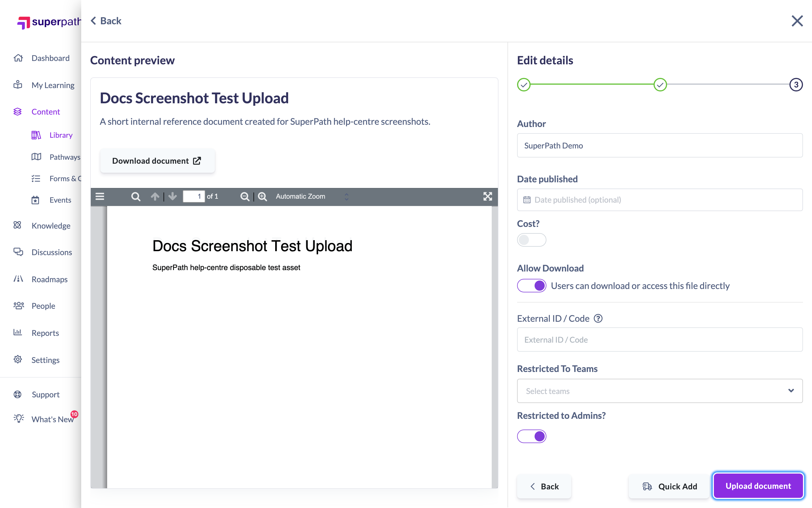Jump to step 1 in progress stepper

click(524, 85)
